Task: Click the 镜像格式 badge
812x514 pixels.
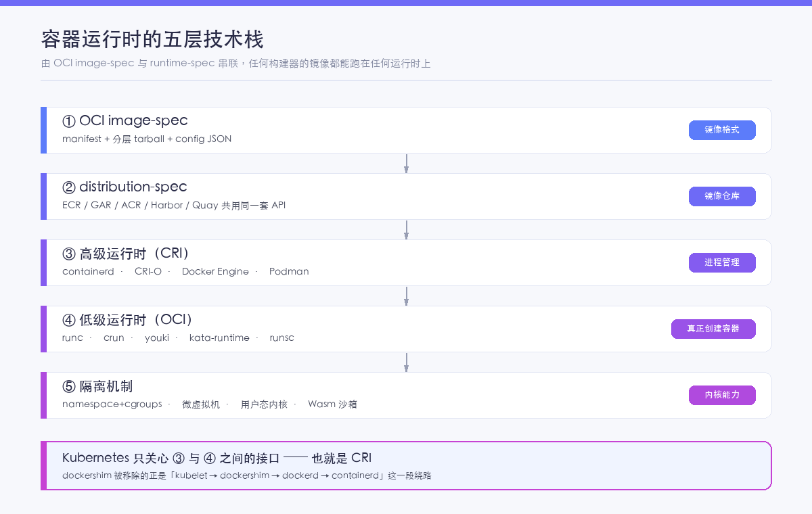Action: [722, 130]
